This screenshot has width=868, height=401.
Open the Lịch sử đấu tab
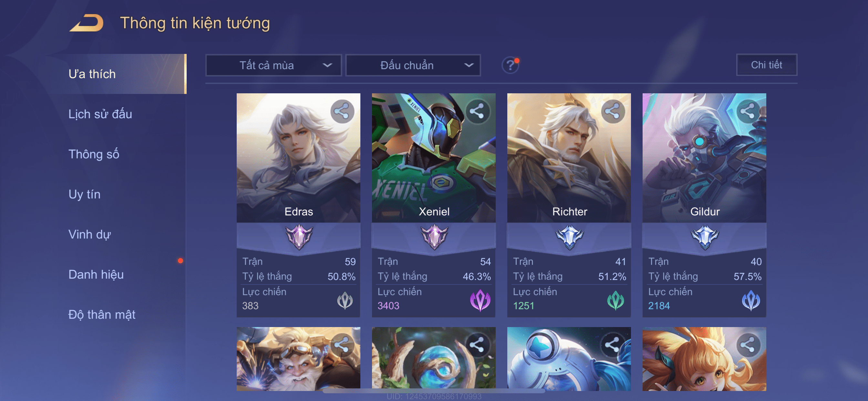click(100, 114)
